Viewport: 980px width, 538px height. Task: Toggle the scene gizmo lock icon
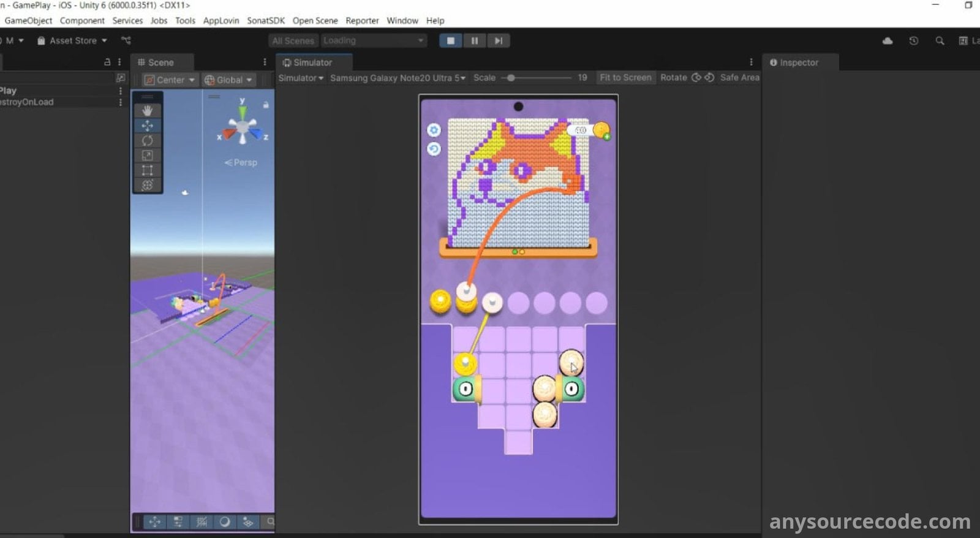pos(266,105)
